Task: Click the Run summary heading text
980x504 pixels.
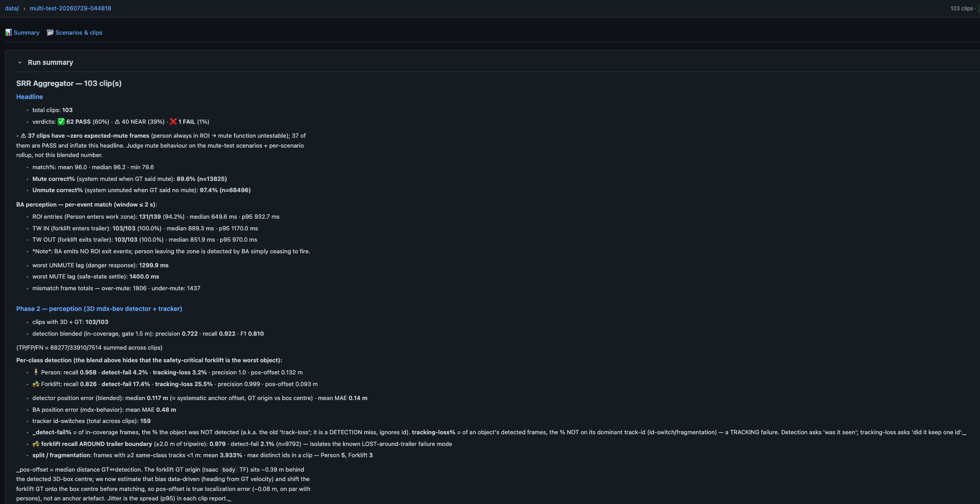Action: (50, 63)
